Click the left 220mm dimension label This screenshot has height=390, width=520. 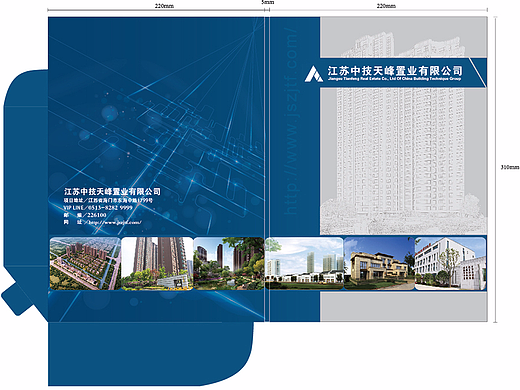coord(164,6)
